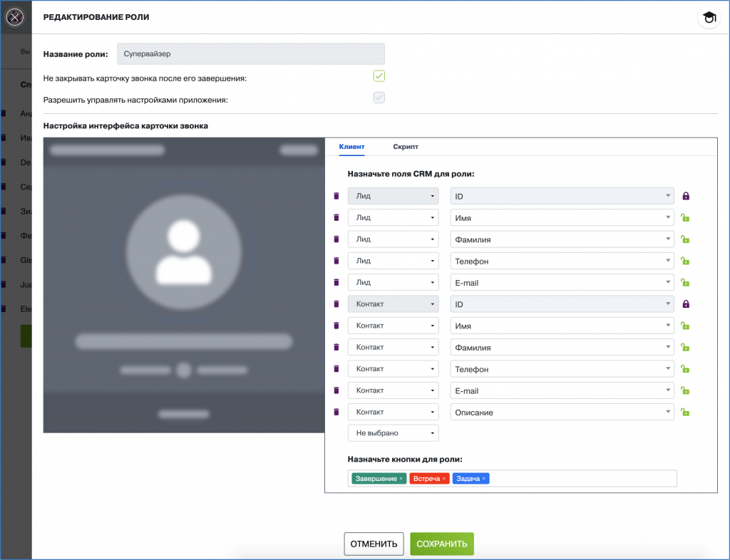730x560 pixels.
Task: Remove the Контакт Описание field row
Action: pyautogui.click(x=336, y=412)
